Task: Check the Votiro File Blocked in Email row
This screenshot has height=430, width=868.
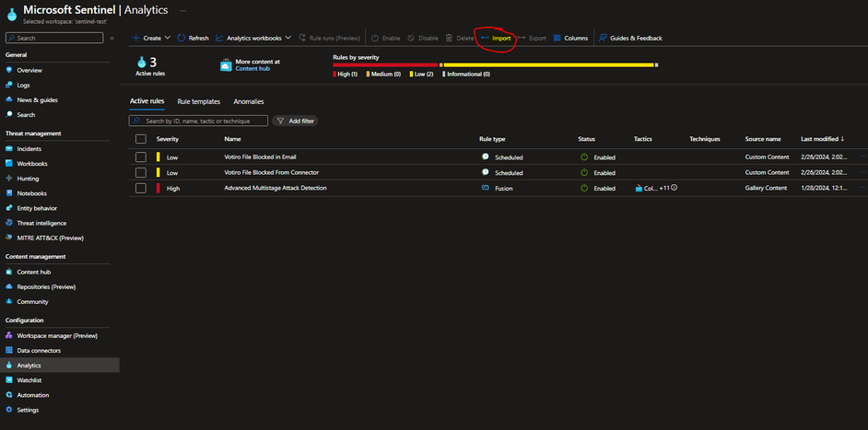Action: 141,157
